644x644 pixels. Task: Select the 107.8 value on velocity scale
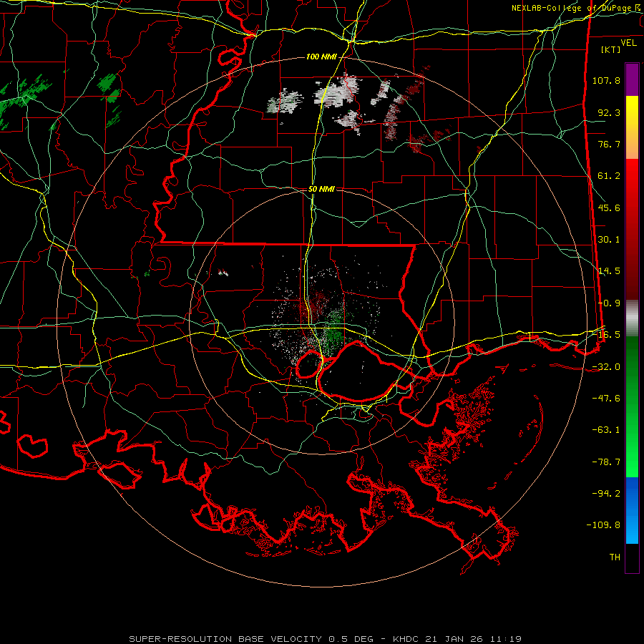click(x=606, y=80)
